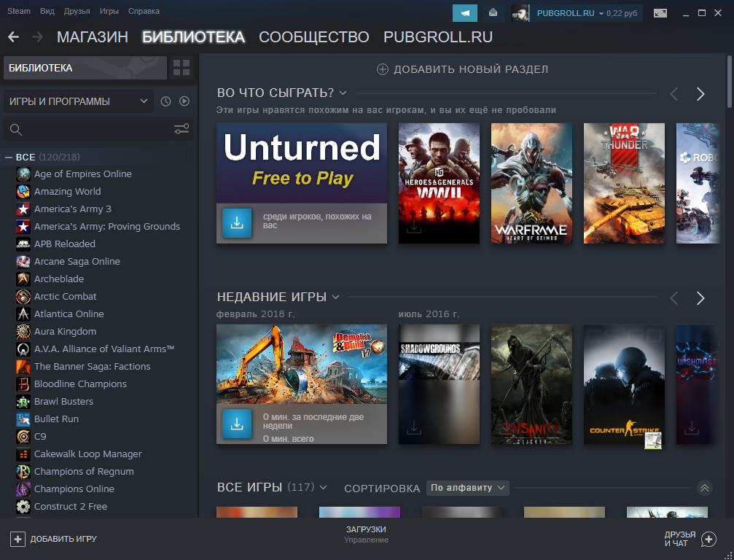This screenshot has height=560, width=734.
Task: Switch to Big Picture mode icon
Action: 660,13
